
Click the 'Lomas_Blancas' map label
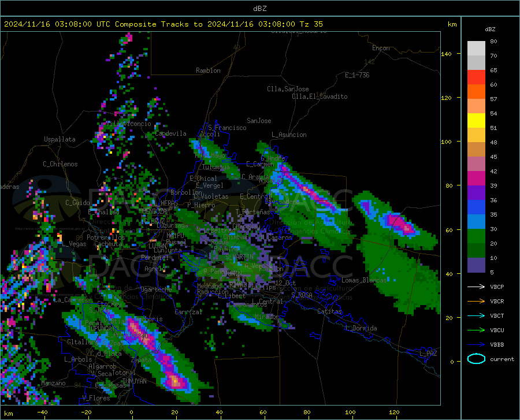(x=364, y=280)
